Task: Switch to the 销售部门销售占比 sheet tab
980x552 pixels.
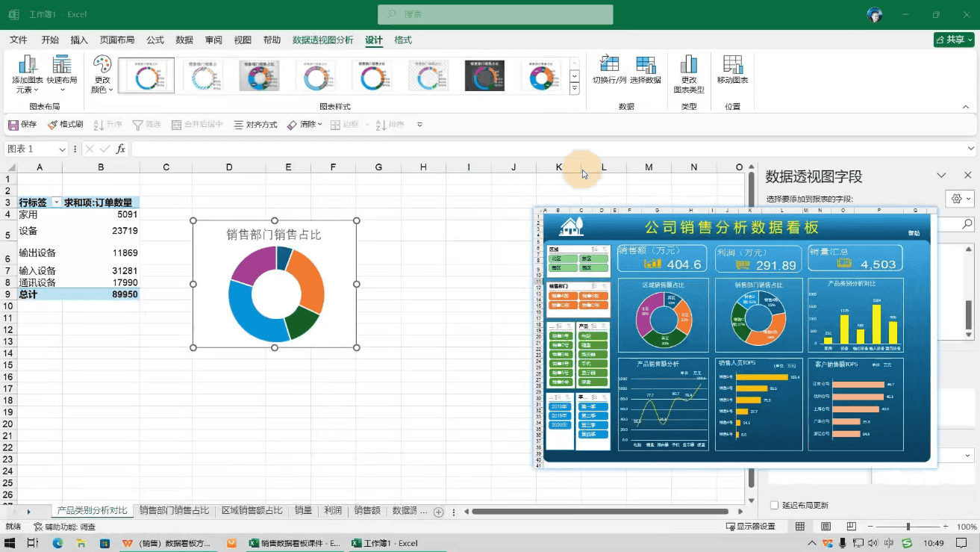Action: click(174, 511)
